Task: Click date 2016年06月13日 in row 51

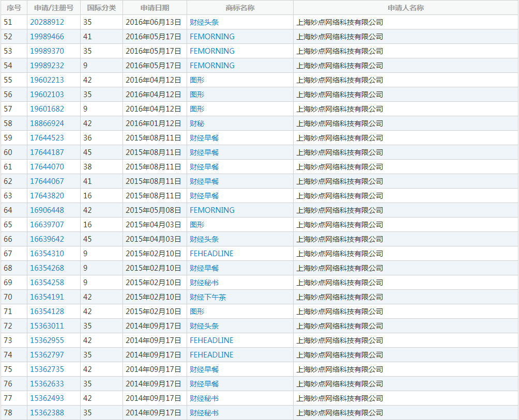Action: click(x=153, y=22)
